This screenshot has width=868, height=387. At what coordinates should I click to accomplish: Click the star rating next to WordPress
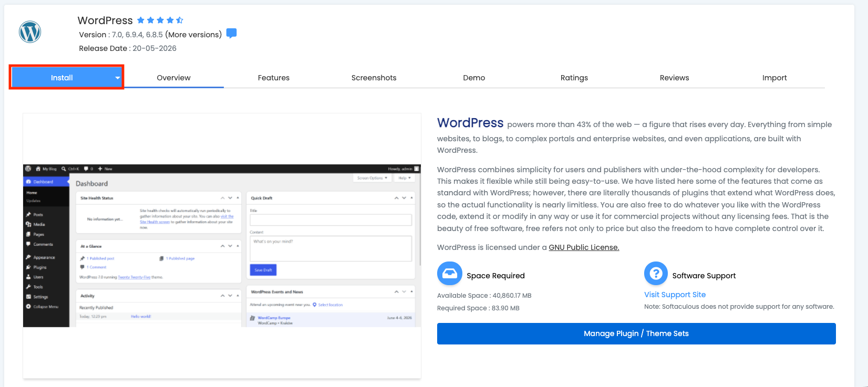(160, 20)
